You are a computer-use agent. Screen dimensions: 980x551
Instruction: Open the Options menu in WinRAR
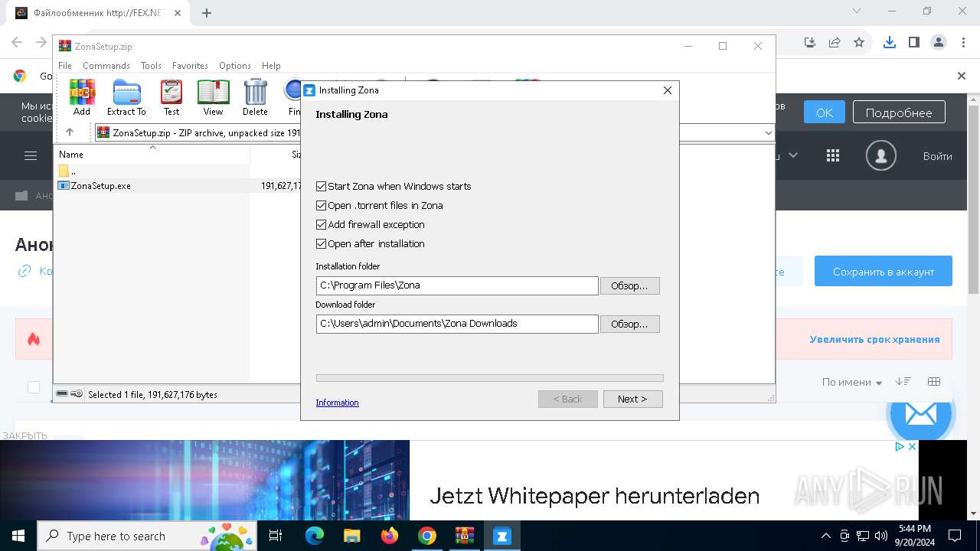click(x=235, y=66)
